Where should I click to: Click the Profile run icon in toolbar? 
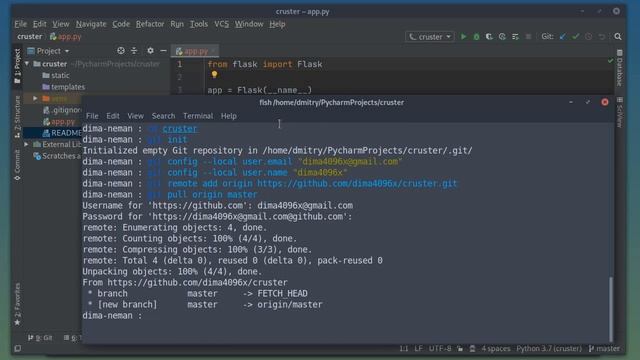pos(502,37)
